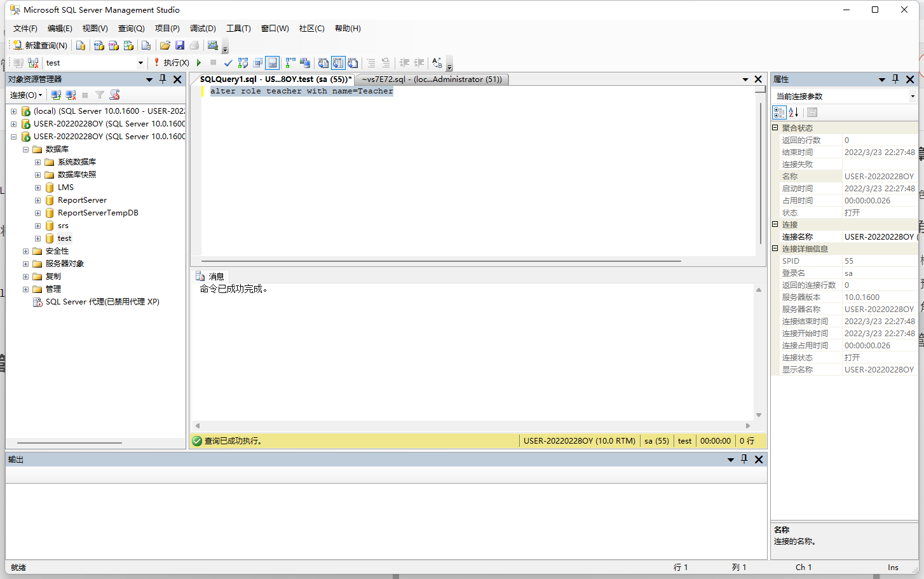Click the Specify Values for Template Parameters icon
Image resolution: width=924 pixels, height=579 pixels.
coord(437,63)
